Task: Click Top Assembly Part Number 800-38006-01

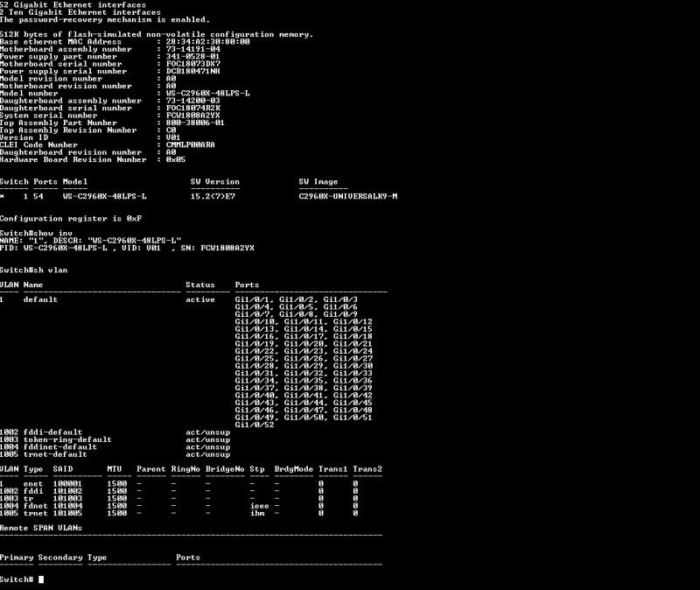Action: [195, 123]
